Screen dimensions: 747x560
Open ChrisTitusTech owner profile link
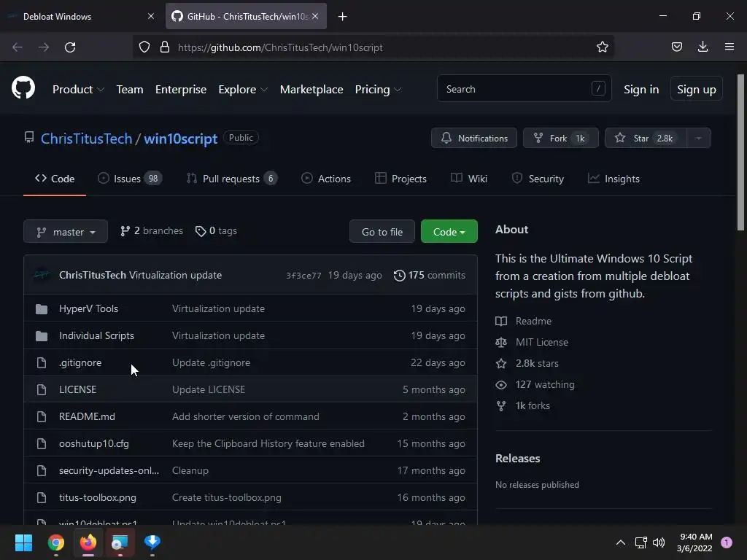(86, 139)
